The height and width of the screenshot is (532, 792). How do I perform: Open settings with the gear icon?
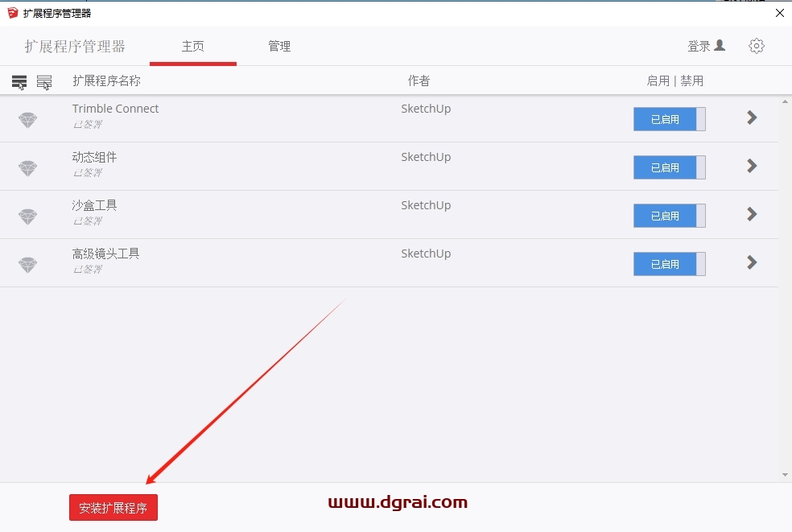point(756,46)
